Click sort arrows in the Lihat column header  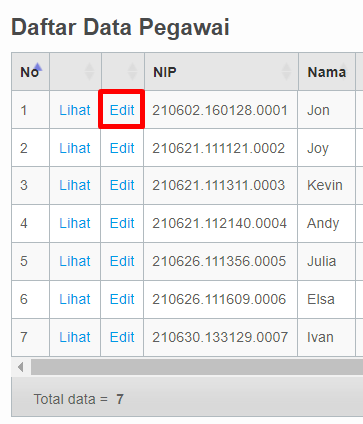(89, 72)
